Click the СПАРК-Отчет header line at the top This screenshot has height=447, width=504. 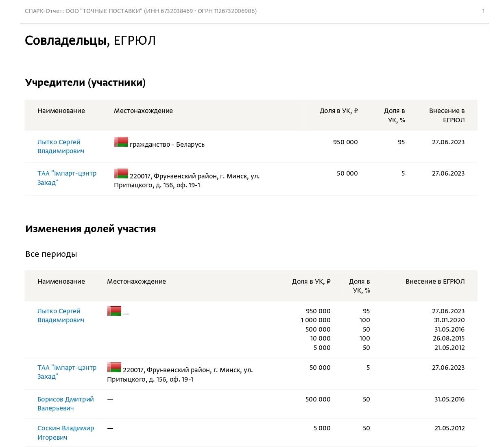[x=141, y=11]
